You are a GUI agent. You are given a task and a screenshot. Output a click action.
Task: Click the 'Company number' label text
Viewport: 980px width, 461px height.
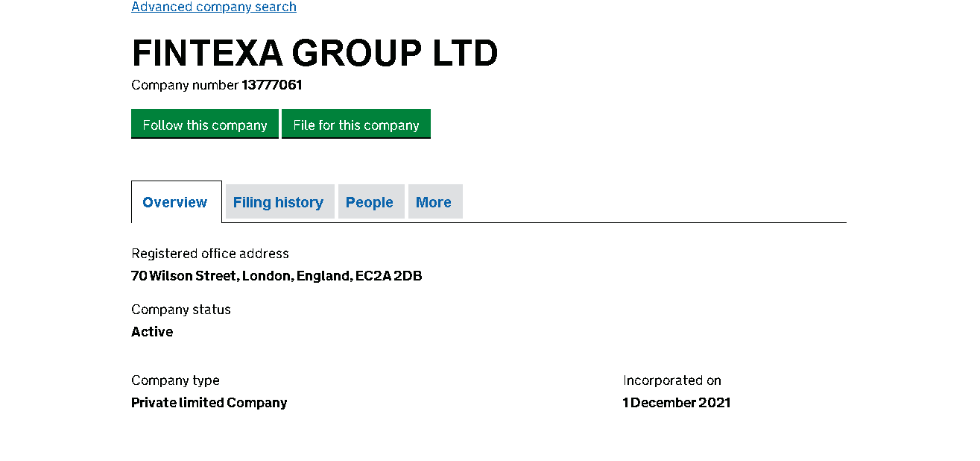[x=185, y=85]
